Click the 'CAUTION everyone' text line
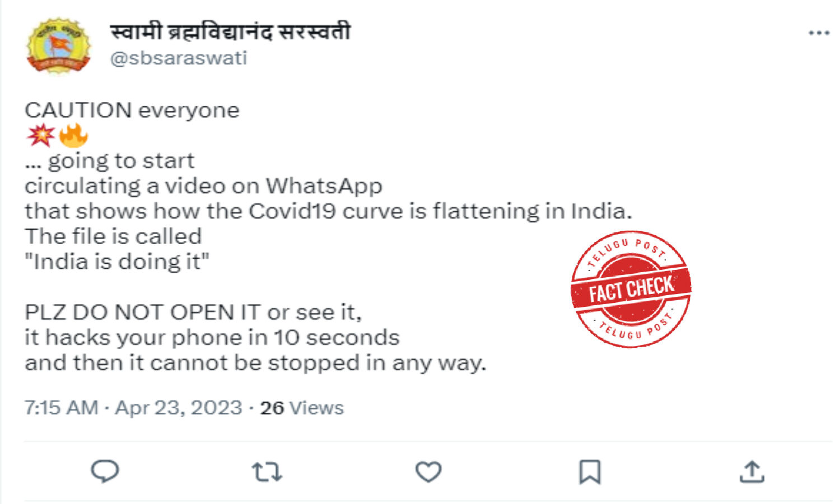The width and height of the screenshot is (840, 504). (x=132, y=110)
